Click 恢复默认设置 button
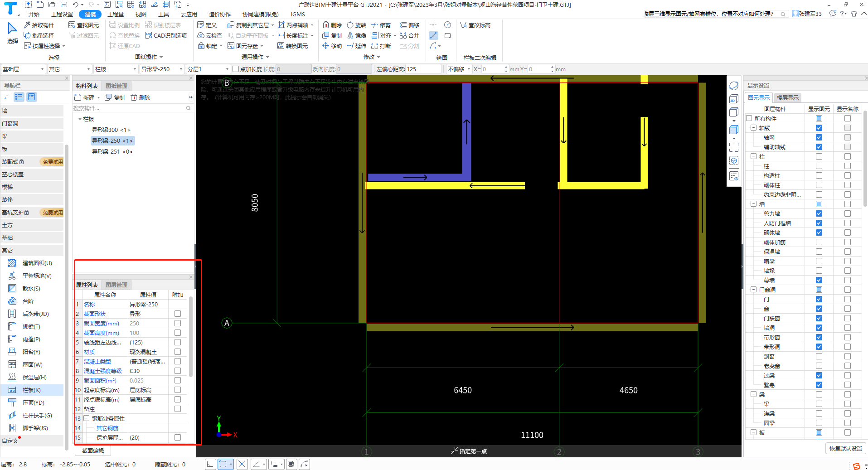The image size is (868, 470). click(x=846, y=448)
